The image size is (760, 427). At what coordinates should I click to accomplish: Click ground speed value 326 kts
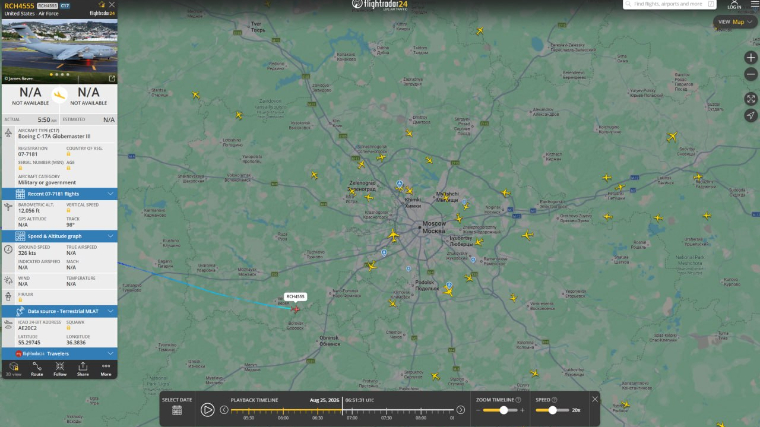pos(27,253)
